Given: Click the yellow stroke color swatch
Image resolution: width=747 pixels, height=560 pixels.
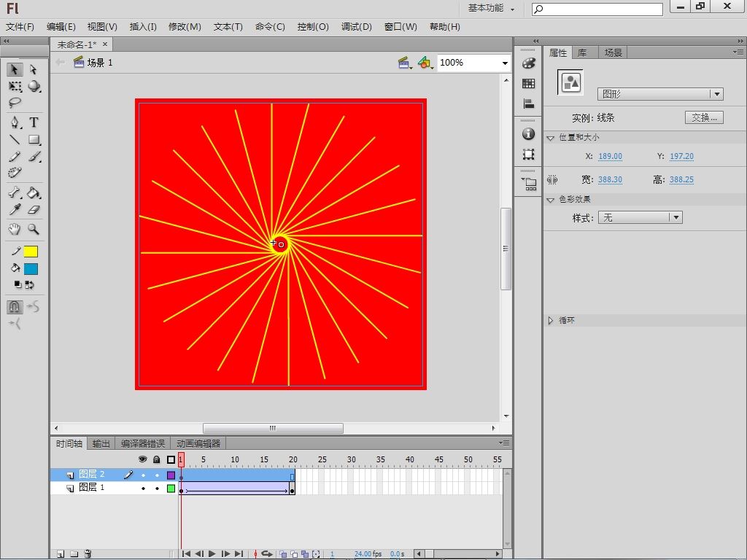Looking at the screenshot, I should [x=31, y=252].
